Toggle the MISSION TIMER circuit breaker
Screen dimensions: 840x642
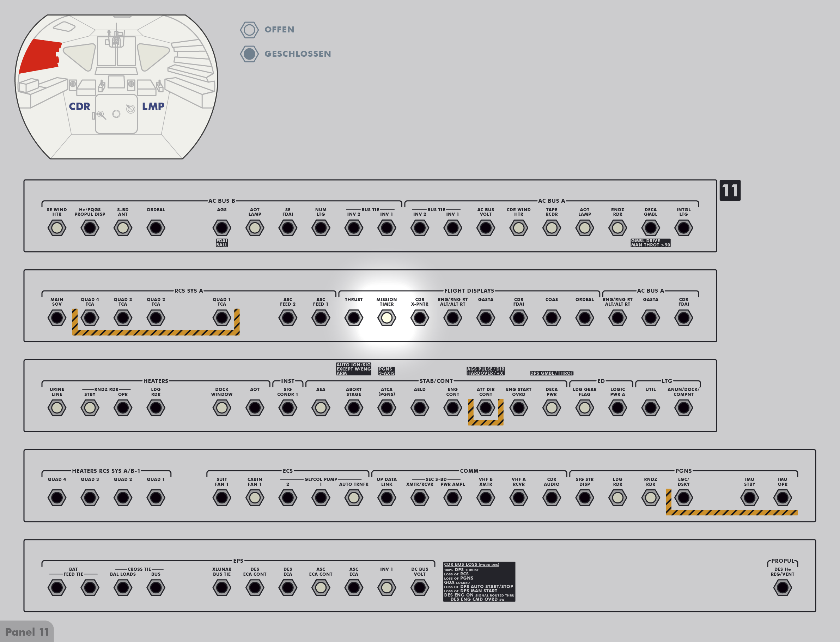coord(386,318)
